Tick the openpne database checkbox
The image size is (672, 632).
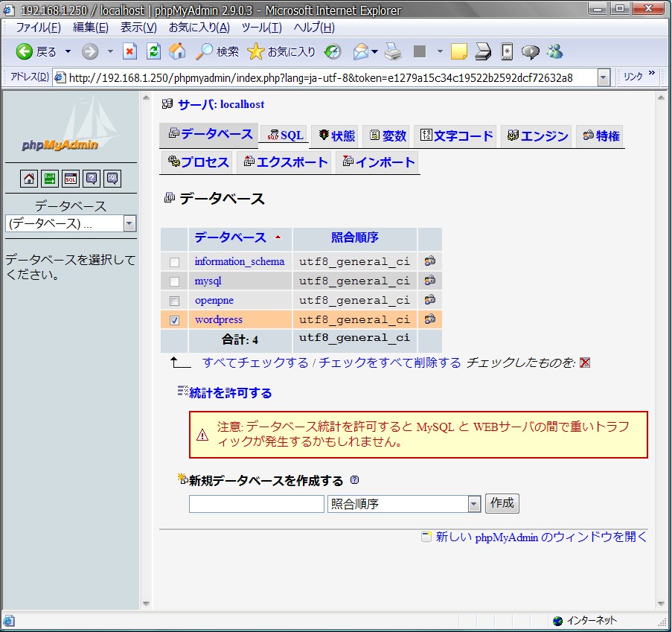click(174, 301)
